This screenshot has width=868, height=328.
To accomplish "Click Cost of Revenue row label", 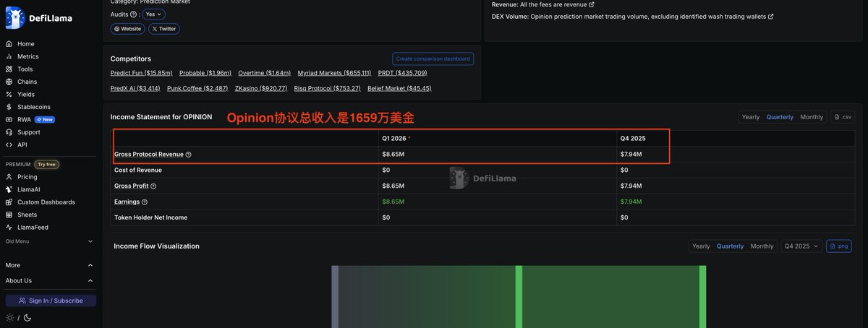I will 138,170.
